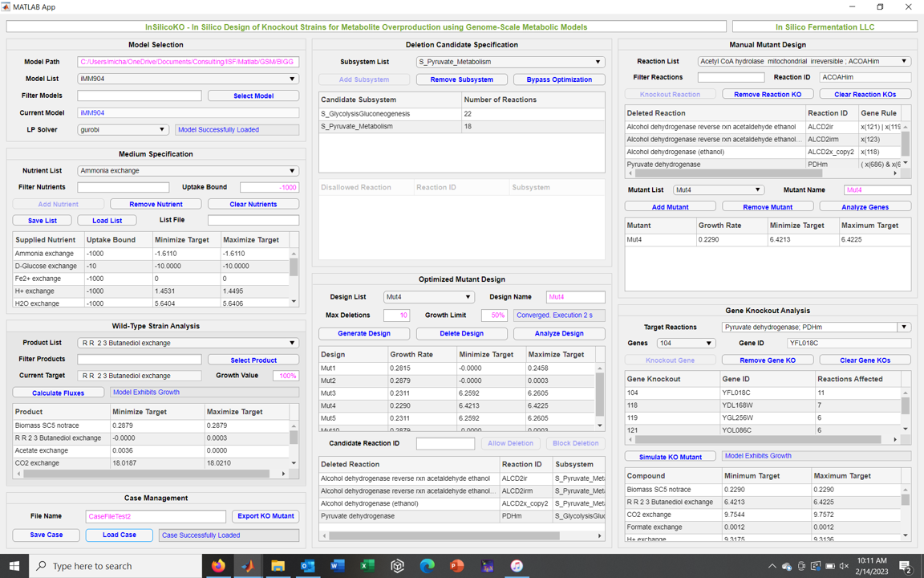Click Remove Reaction KO button

[768, 95]
